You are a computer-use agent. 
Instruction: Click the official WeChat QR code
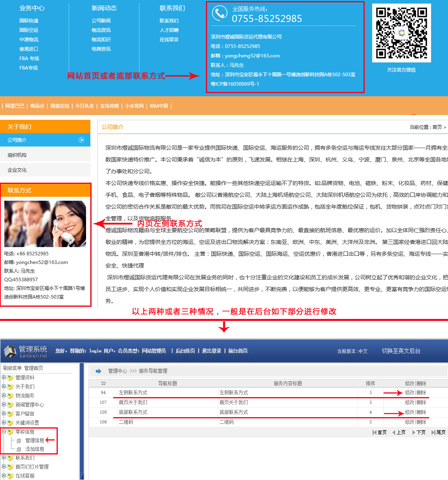pyautogui.click(x=401, y=33)
